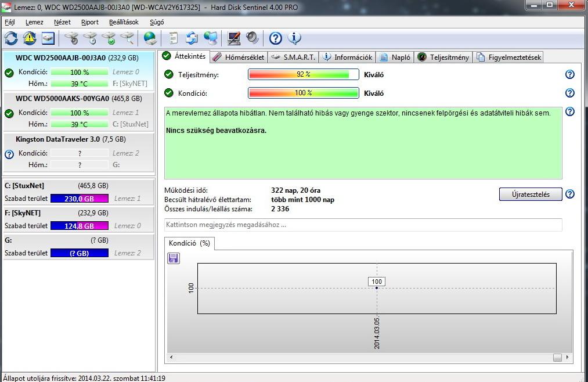The height and width of the screenshot is (382, 588).
Task: Click the floppy save icon above the graph
Action: pyautogui.click(x=173, y=258)
